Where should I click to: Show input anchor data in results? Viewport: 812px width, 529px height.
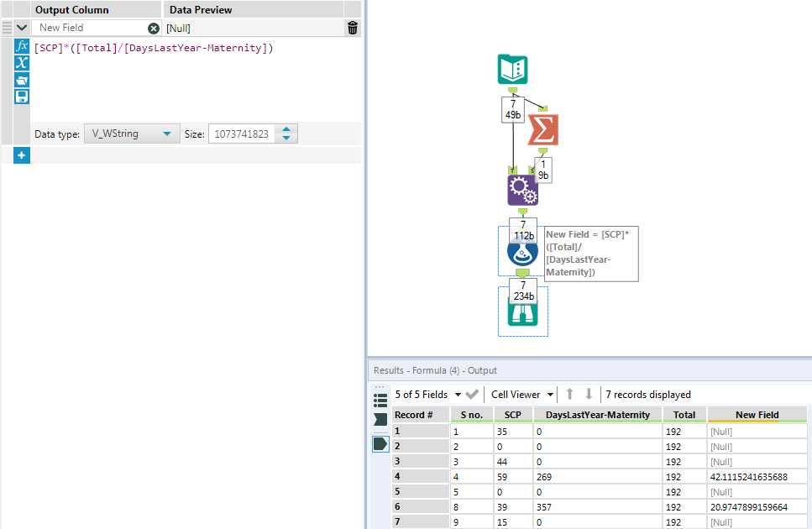(380, 420)
